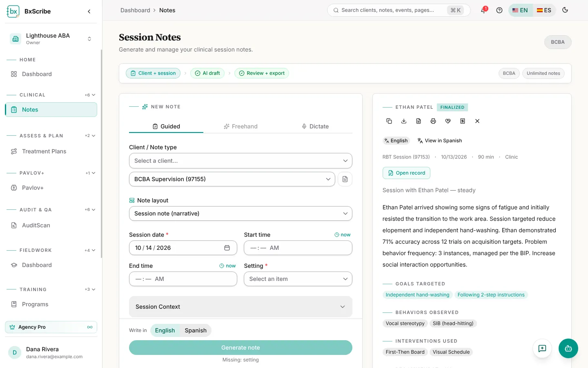Image resolution: width=588 pixels, height=368 pixels.
Task: Click the Generate note button
Action: click(x=241, y=348)
